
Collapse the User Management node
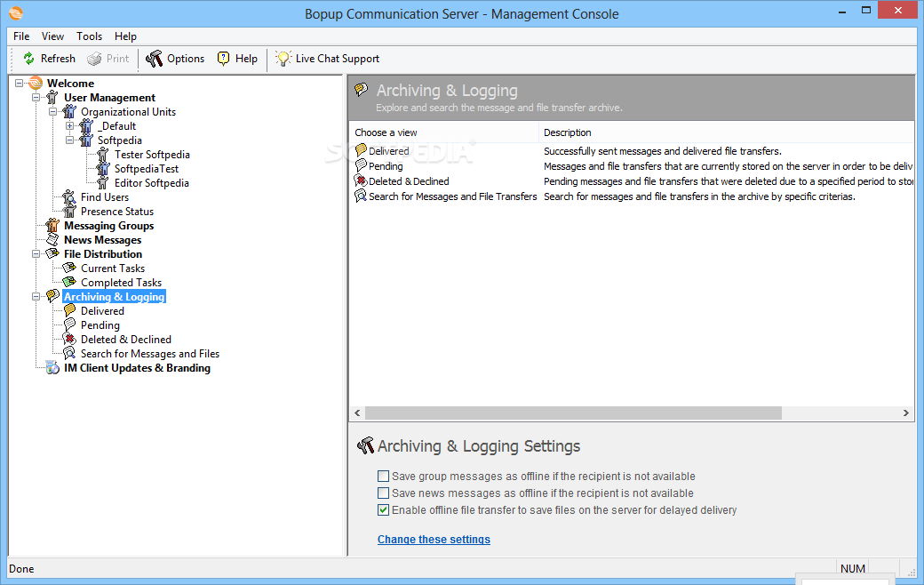(36, 97)
